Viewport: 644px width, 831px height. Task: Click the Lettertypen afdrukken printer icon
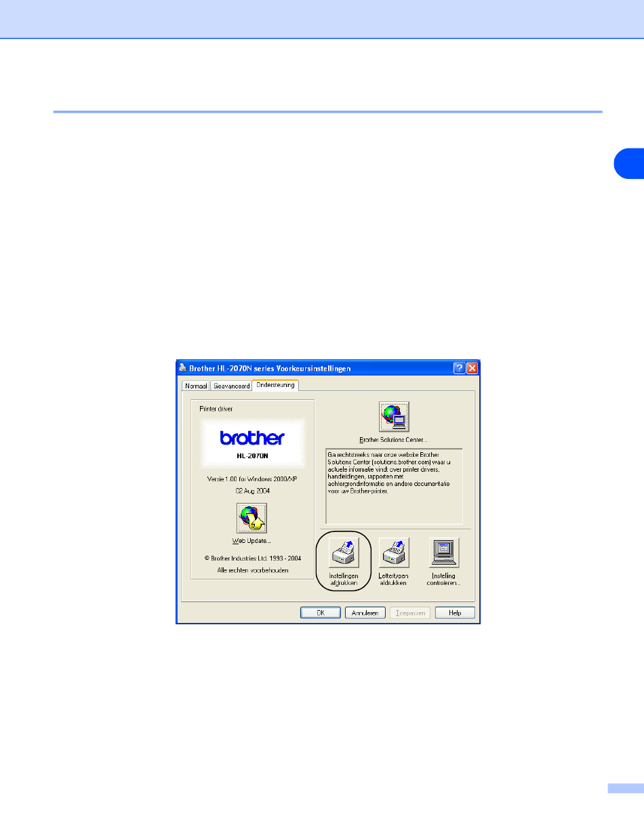click(x=394, y=552)
